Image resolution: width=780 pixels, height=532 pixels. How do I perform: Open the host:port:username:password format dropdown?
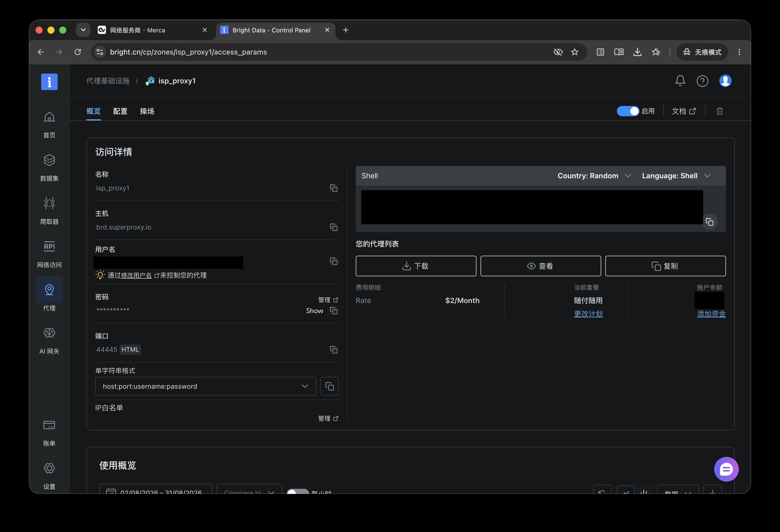coord(205,386)
